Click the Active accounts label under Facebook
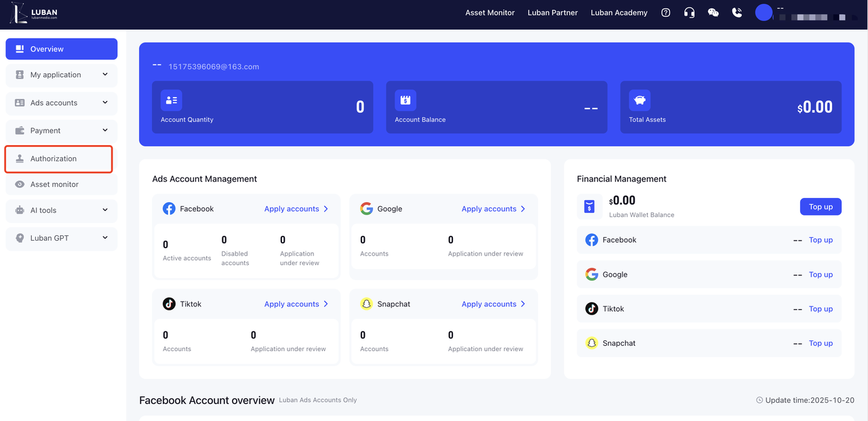 (x=187, y=258)
